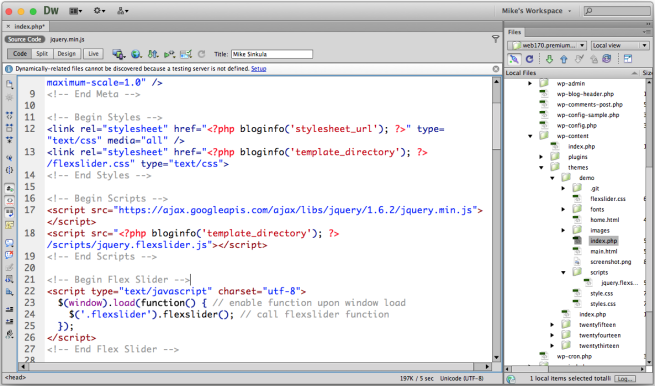Open the Check browser compatibility icon
Screen dimensions: 655x386
tap(186, 54)
